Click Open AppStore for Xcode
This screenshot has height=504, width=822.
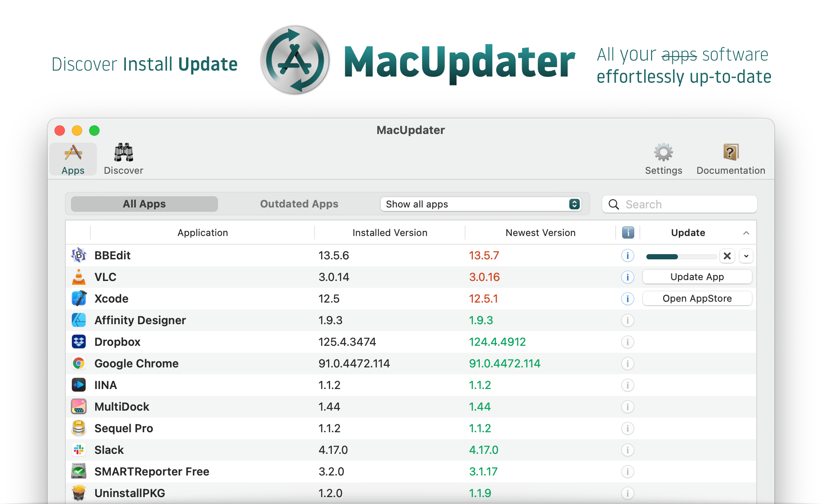click(697, 299)
